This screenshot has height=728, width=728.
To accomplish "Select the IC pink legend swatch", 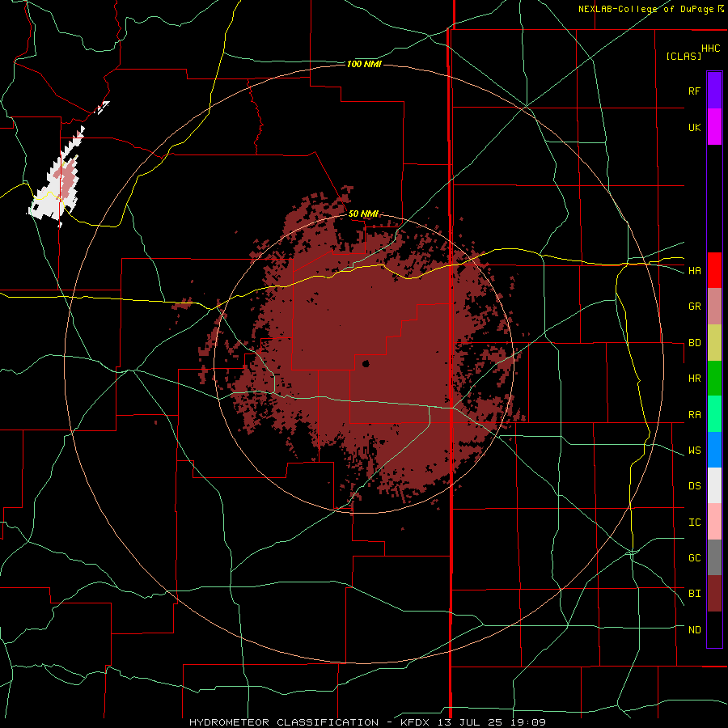I will click(714, 522).
